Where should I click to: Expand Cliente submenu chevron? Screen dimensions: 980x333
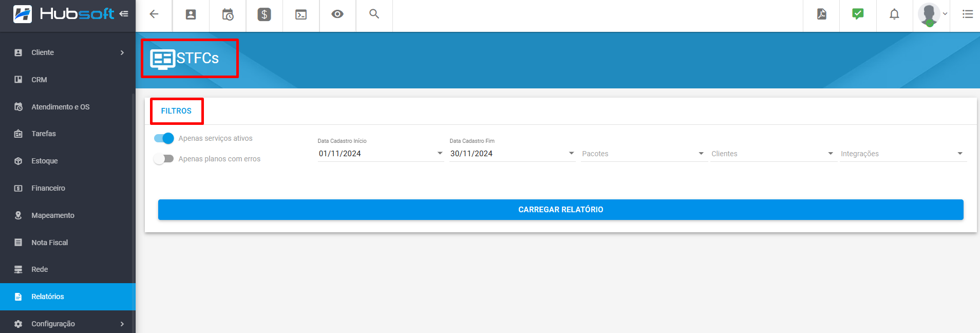pyautogui.click(x=122, y=52)
